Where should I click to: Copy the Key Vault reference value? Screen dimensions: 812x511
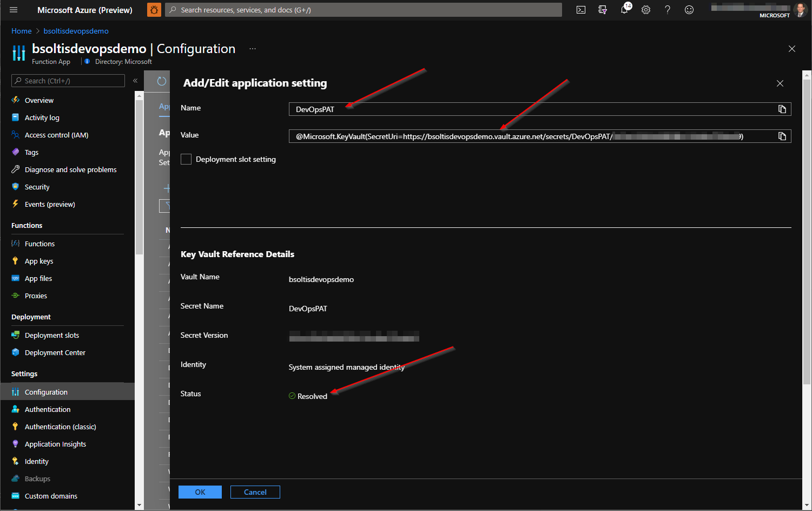tap(782, 136)
